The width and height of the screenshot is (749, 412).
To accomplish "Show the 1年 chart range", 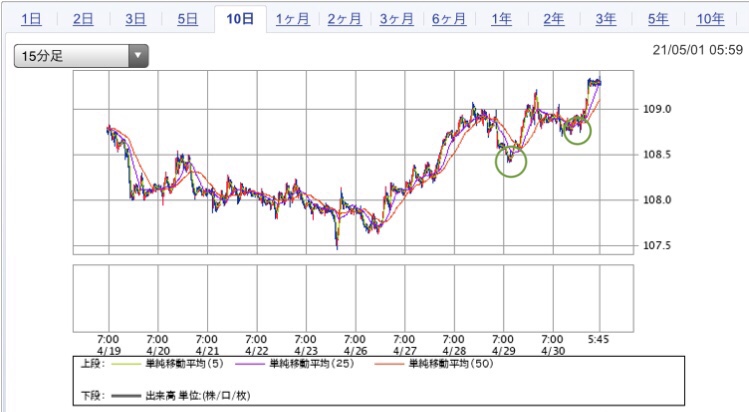I will 502,19.
